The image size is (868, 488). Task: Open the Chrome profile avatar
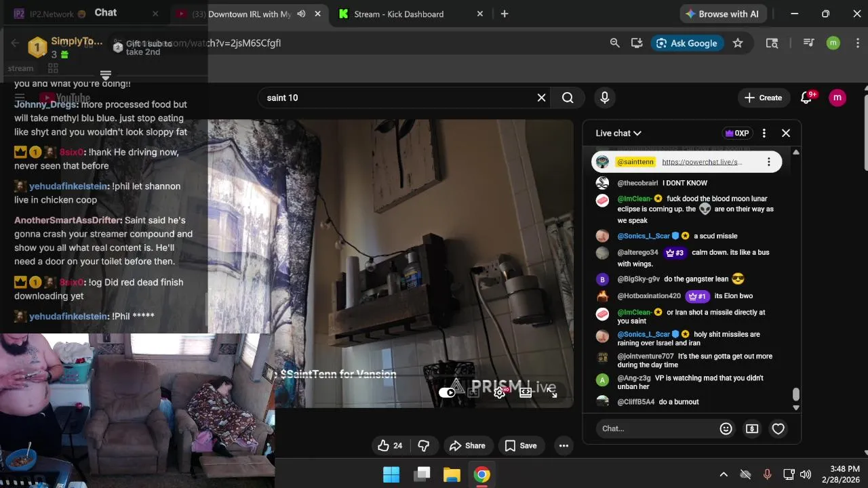coord(833,43)
